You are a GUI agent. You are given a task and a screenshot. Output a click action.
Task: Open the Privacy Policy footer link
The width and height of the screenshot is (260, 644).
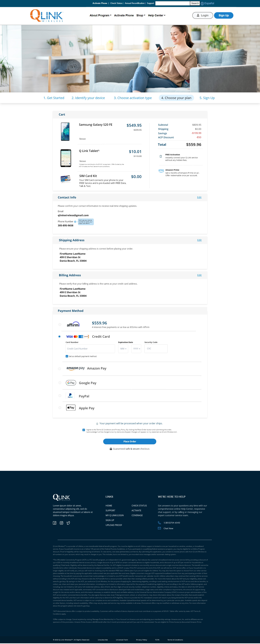(142, 640)
